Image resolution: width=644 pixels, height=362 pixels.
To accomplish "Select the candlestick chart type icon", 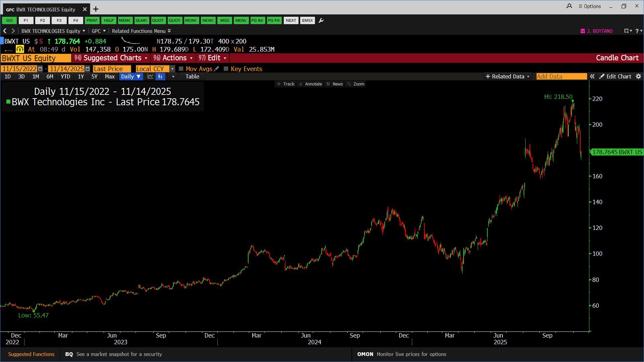I will [160, 76].
